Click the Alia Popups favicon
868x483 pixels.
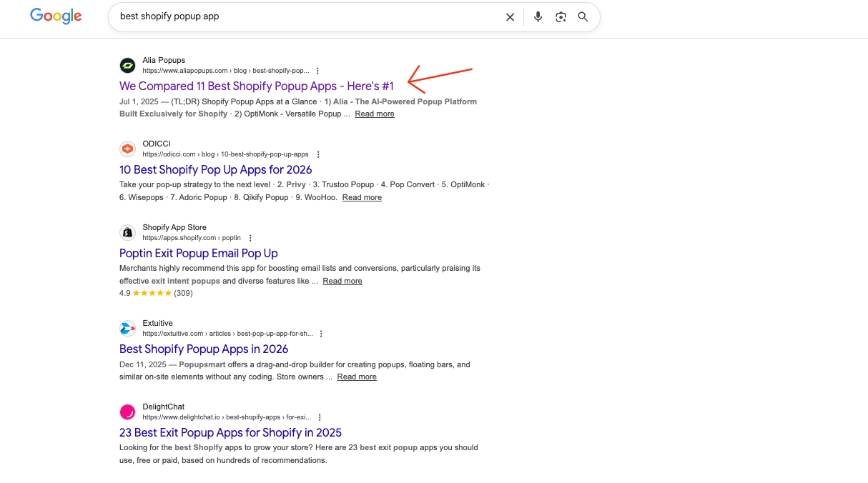(x=127, y=65)
